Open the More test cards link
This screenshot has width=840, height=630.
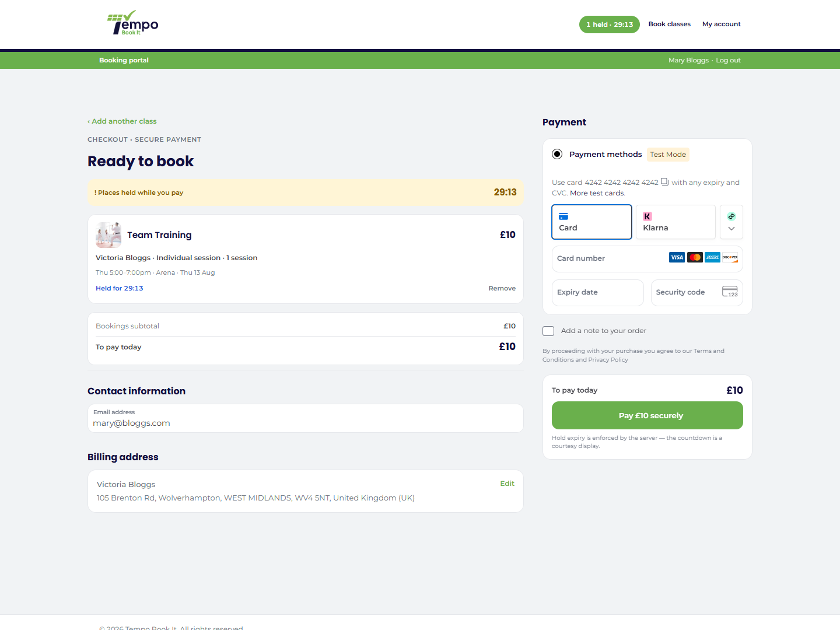597,193
